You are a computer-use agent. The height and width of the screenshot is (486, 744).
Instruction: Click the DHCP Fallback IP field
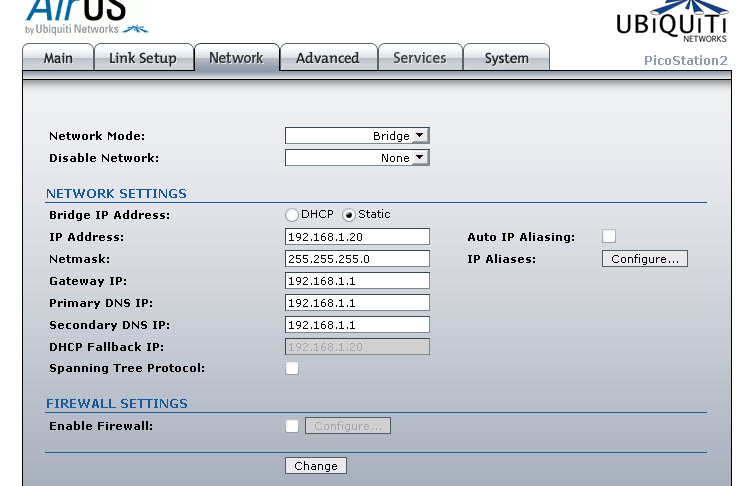357,346
